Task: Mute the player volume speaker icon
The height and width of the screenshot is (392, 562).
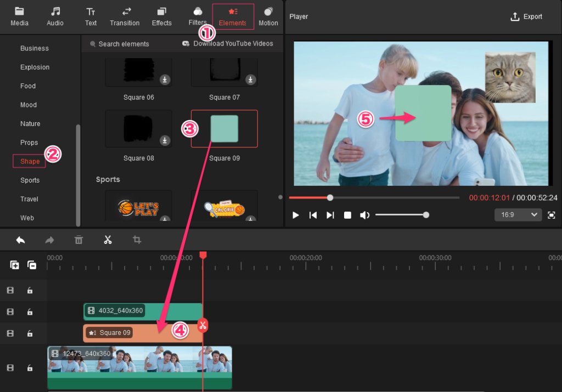Action: [x=364, y=215]
